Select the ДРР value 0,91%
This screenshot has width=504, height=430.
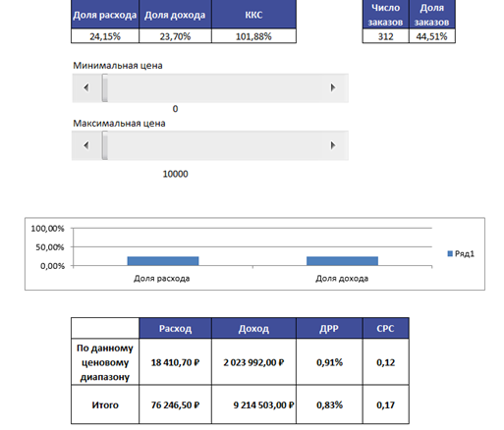tap(329, 362)
